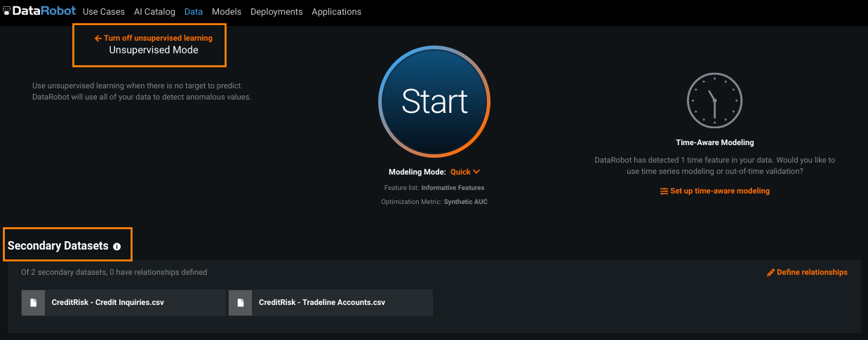
Task: Click the Unsupervised Mode heading
Action: coord(154,50)
